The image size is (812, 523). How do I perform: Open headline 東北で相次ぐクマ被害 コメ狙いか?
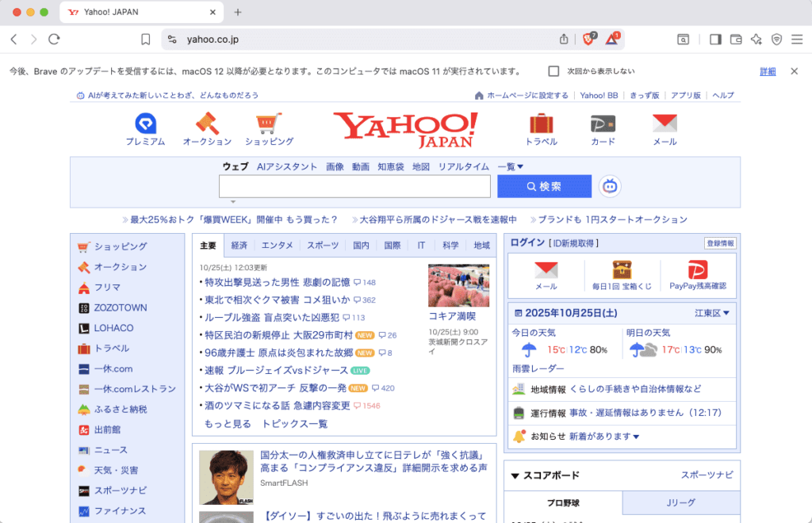[278, 300]
